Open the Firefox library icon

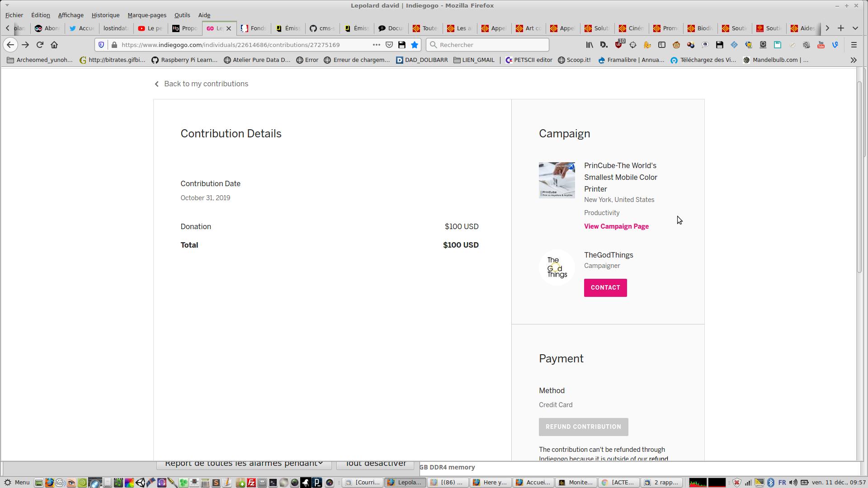point(590,45)
